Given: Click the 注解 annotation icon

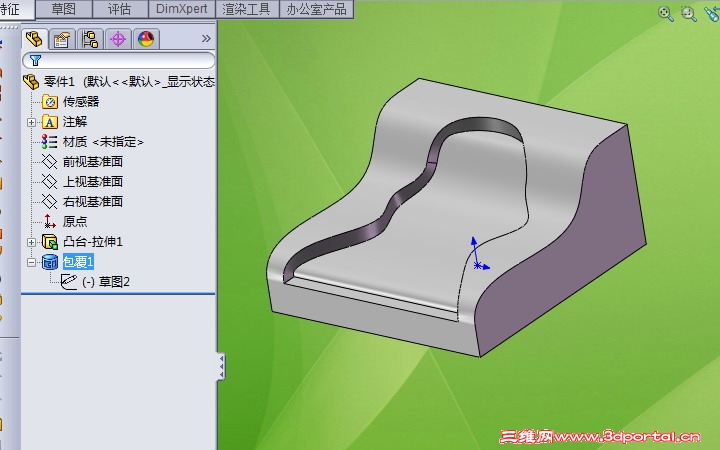Looking at the screenshot, I should (x=50, y=122).
